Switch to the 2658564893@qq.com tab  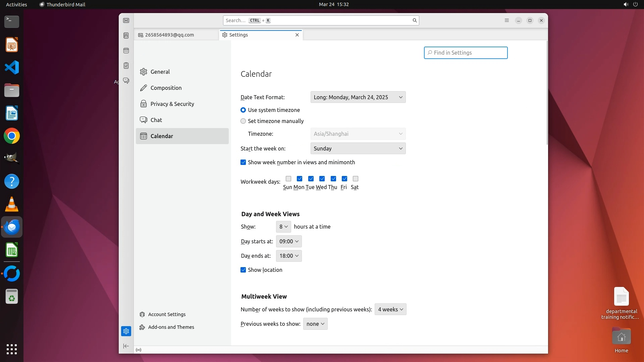[x=169, y=35]
